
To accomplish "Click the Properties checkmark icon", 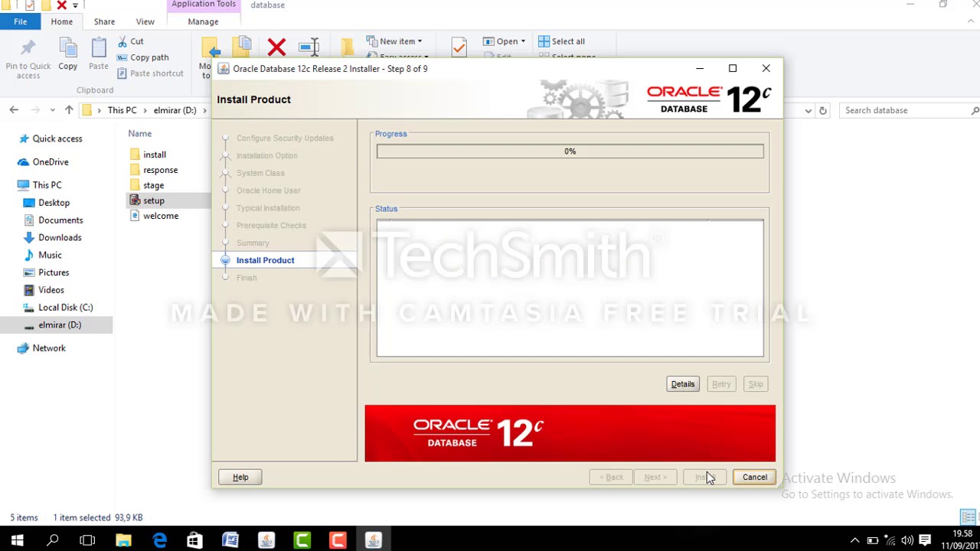I will 459,47.
